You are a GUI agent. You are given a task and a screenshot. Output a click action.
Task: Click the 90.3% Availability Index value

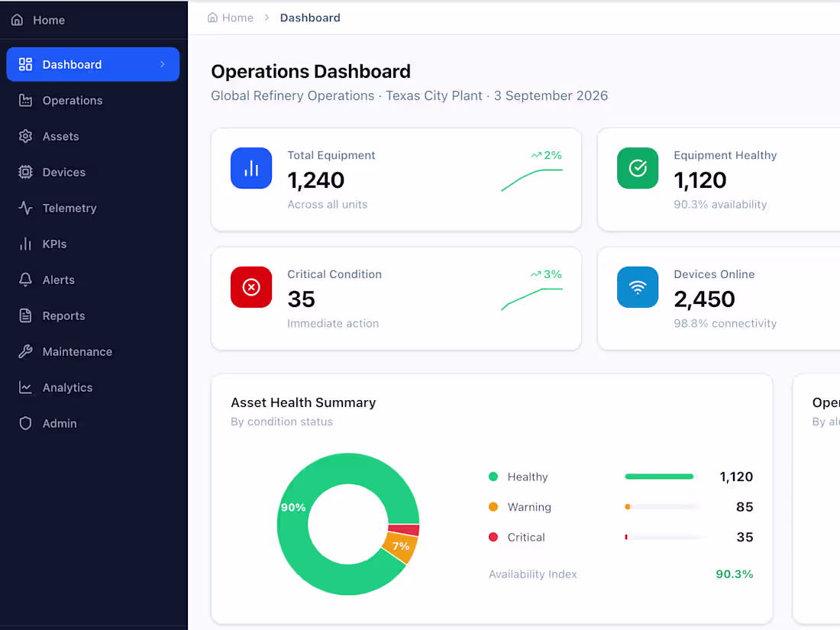coord(735,574)
